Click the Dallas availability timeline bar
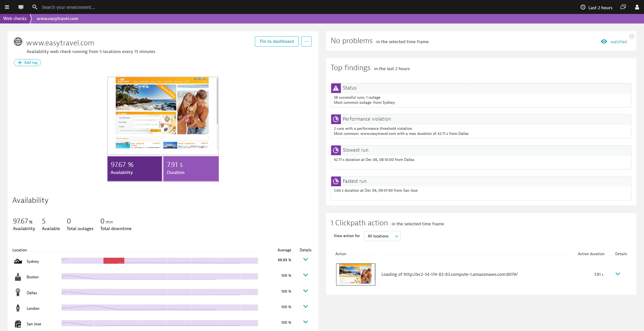 (160, 292)
